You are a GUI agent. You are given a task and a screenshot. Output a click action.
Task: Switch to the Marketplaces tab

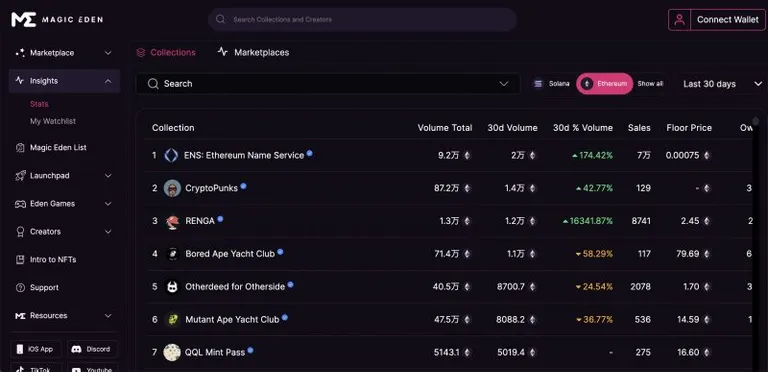(253, 52)
